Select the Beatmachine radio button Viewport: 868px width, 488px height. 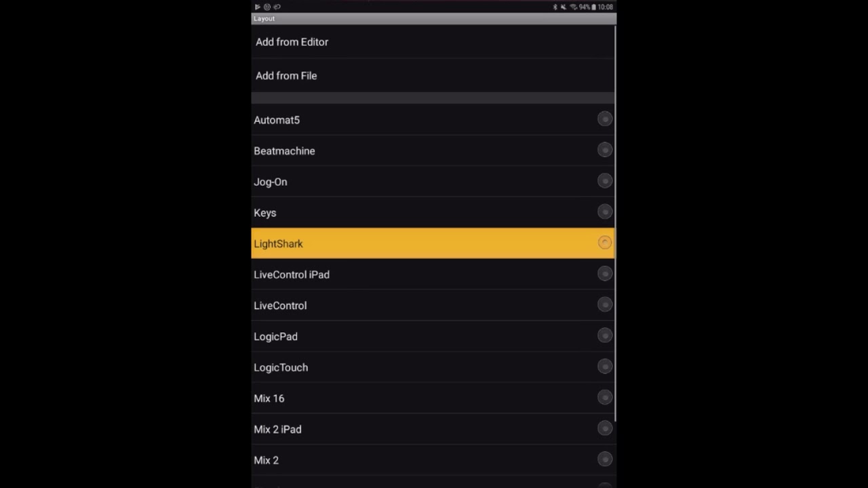605,150
